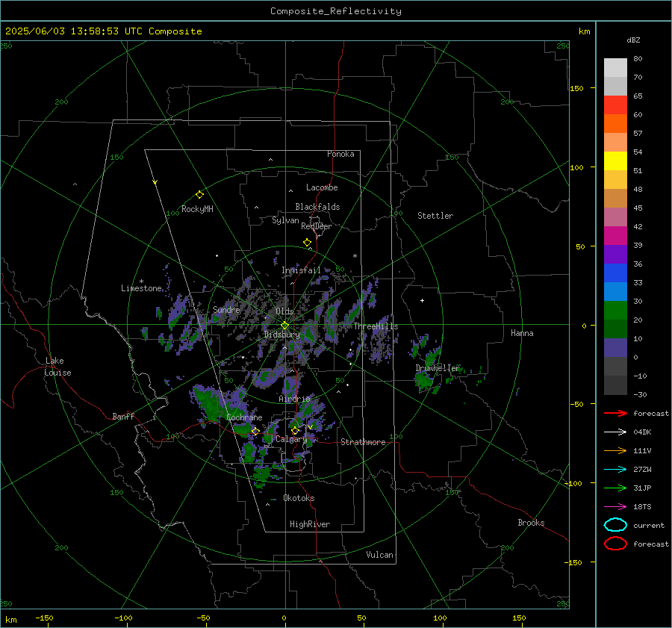Select the RockyMH label
The width and height of the screenshot is (672, 628).
tap(197, 209)
